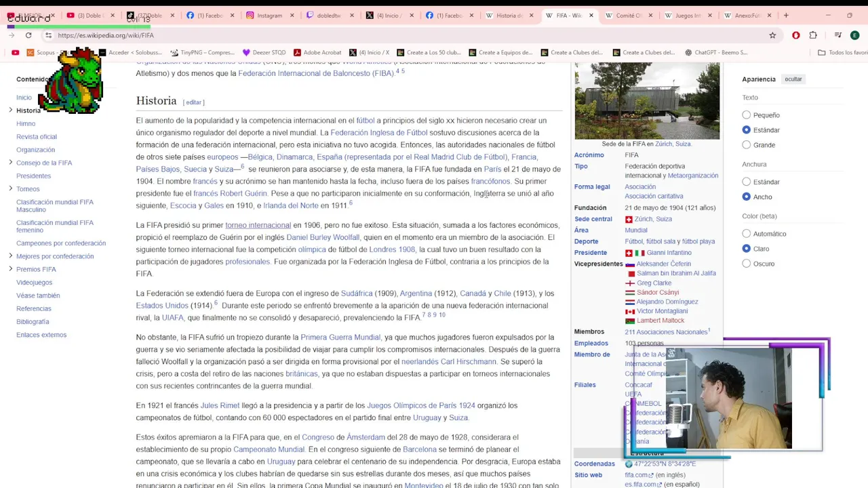Go to Revista oficial in contents sidebar

tap(37, 137)
